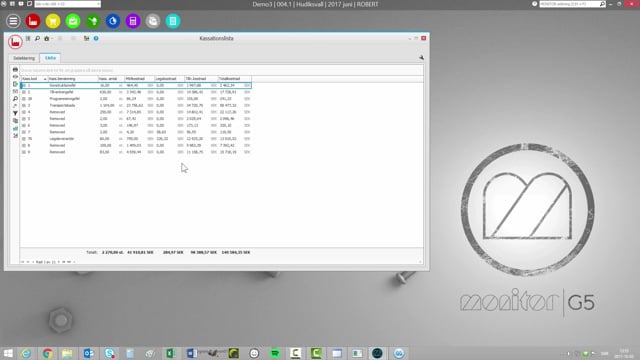
Task: Expand the first row in the list
Action: click(24, 85)
